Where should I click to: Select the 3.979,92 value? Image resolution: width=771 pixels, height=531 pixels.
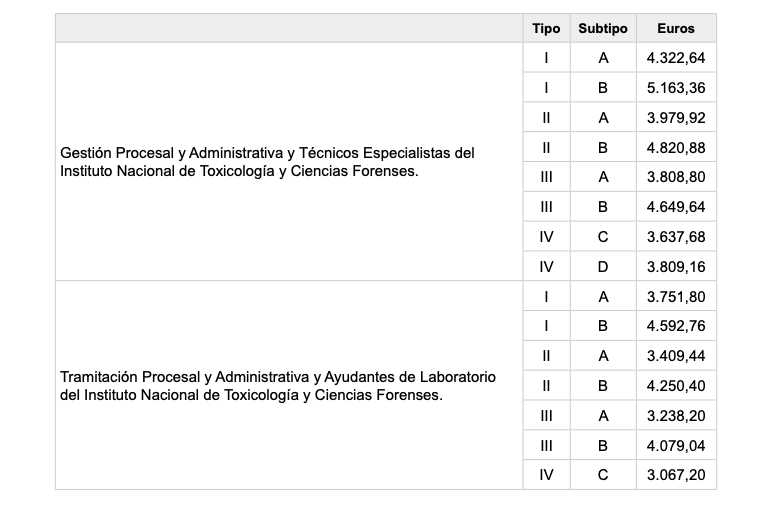[676, 118]
